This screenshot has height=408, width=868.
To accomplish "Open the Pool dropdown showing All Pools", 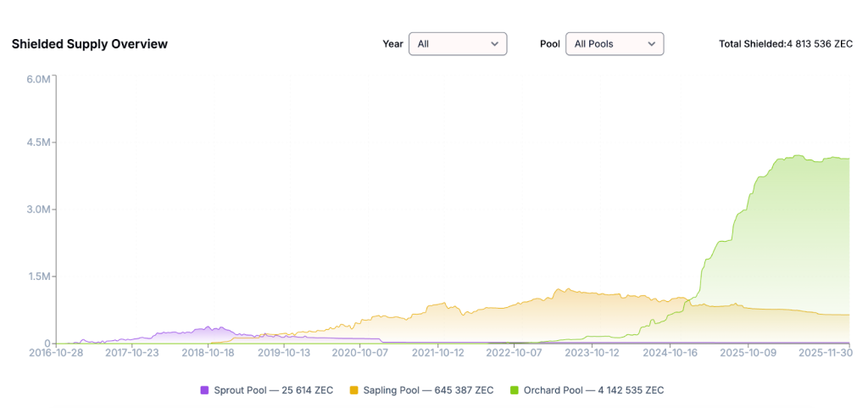I will pyautogui.click(x=614, y=44).
